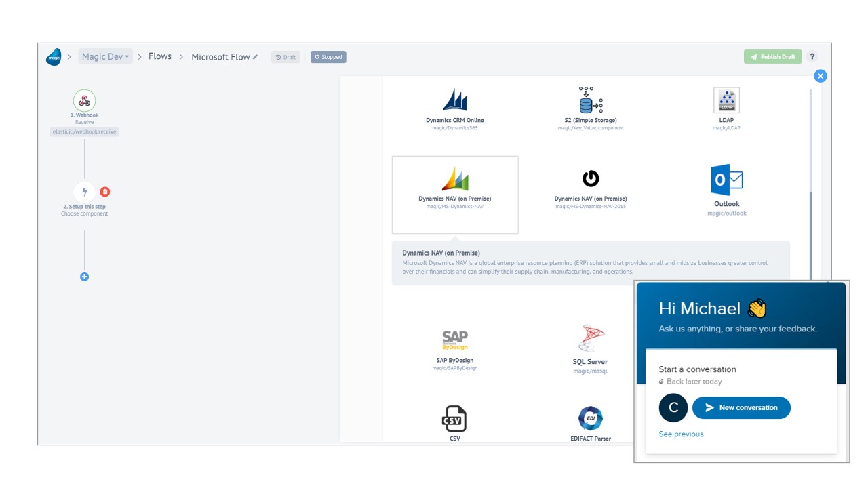868x488 pixels.
Task: Click the Dynamics NAV description text
Action: coord(585,267)
